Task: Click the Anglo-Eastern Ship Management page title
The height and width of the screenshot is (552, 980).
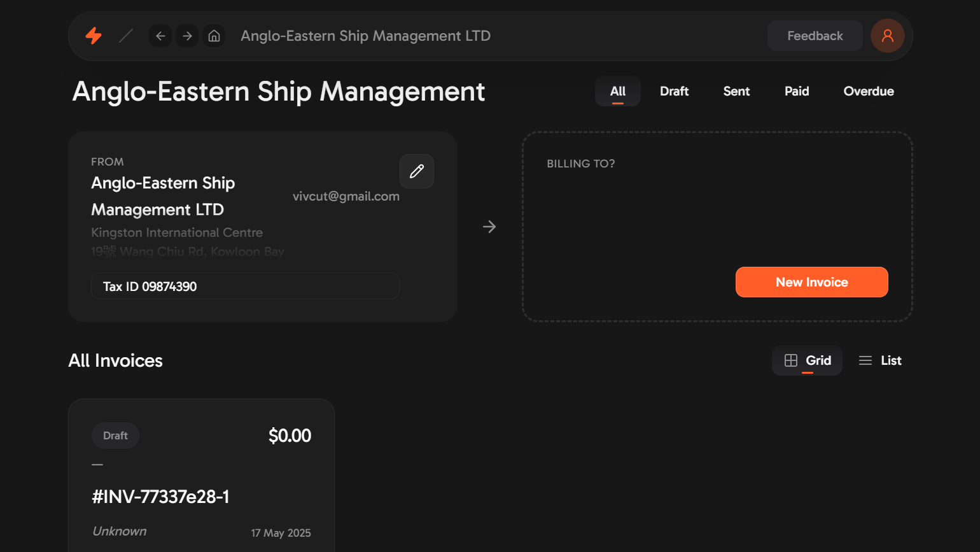Action: click(279, 92)
